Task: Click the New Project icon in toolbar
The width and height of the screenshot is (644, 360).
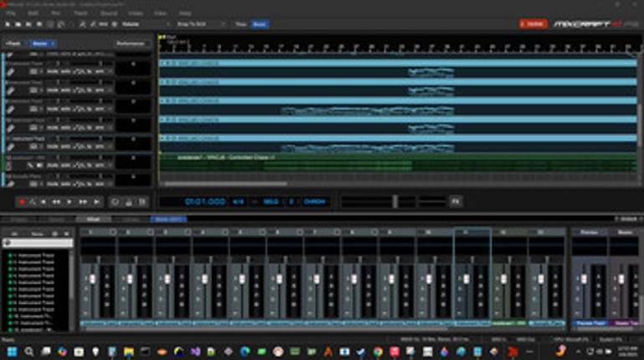Action: tap(8, 25)
